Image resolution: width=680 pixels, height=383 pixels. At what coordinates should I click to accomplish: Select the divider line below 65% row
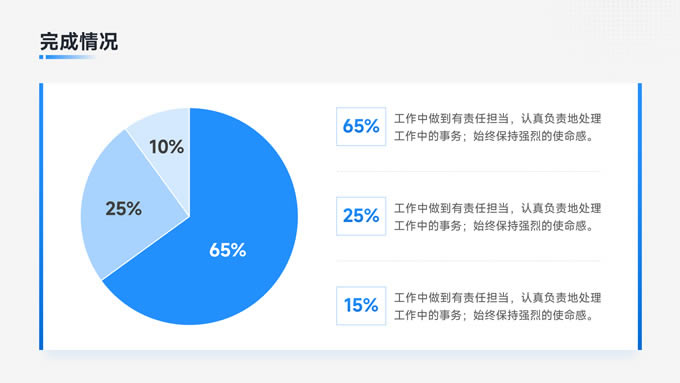click(468, 171)
